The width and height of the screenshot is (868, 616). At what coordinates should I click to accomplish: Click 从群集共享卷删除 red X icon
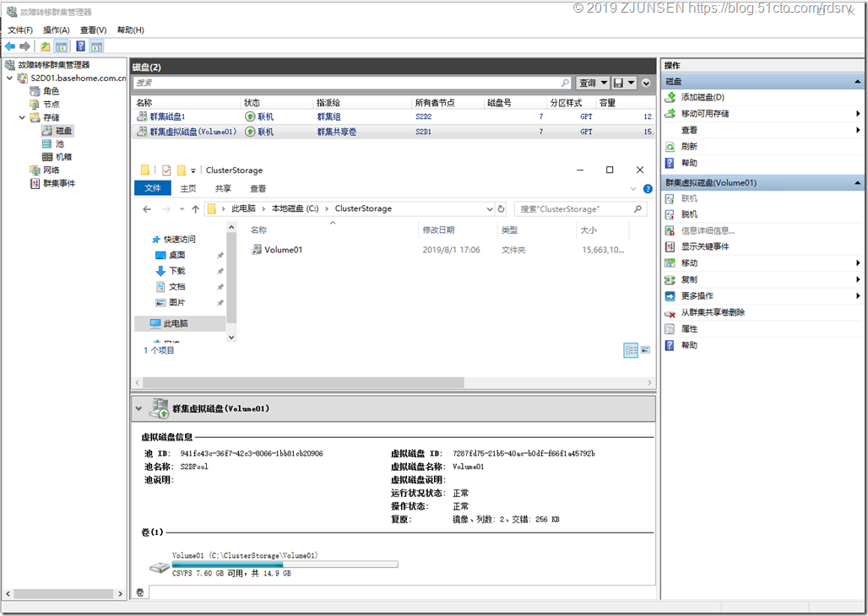coord(670,313)
